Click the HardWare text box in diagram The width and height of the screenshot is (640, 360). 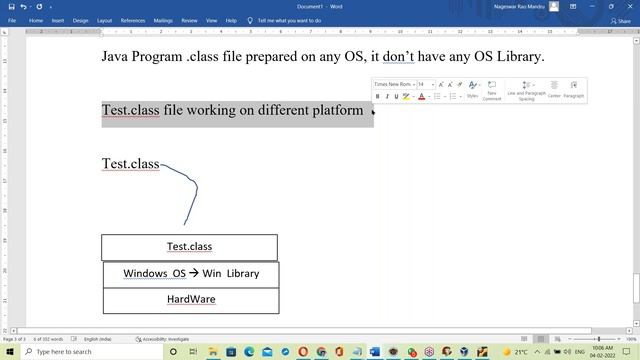tap(191, 300)
